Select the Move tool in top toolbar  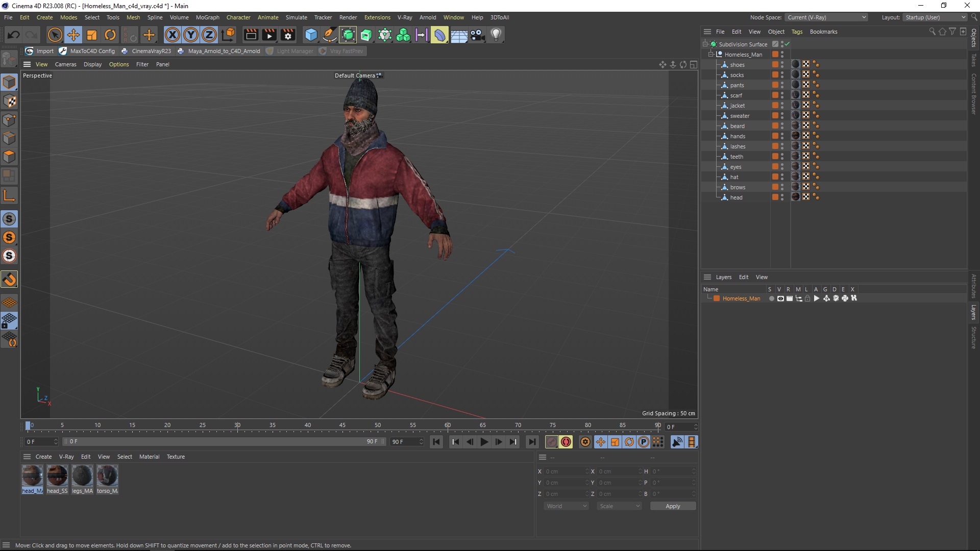[x=73, y=35]
